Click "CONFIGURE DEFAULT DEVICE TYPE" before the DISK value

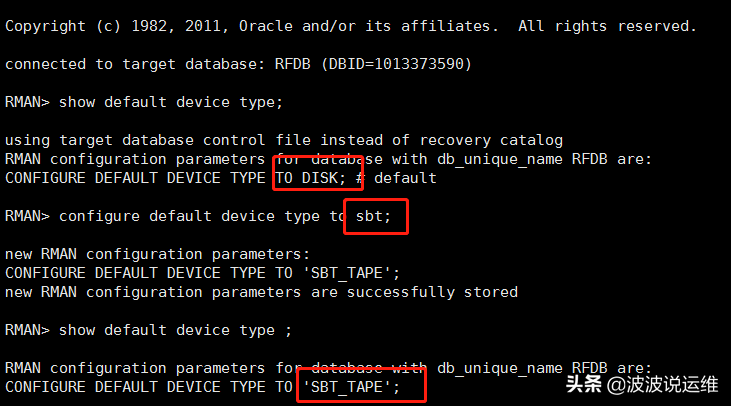pyautogui.click(x=136, y=178)
